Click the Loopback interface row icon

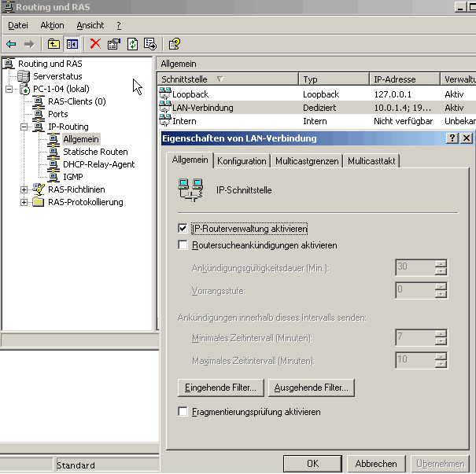(165, 94)
